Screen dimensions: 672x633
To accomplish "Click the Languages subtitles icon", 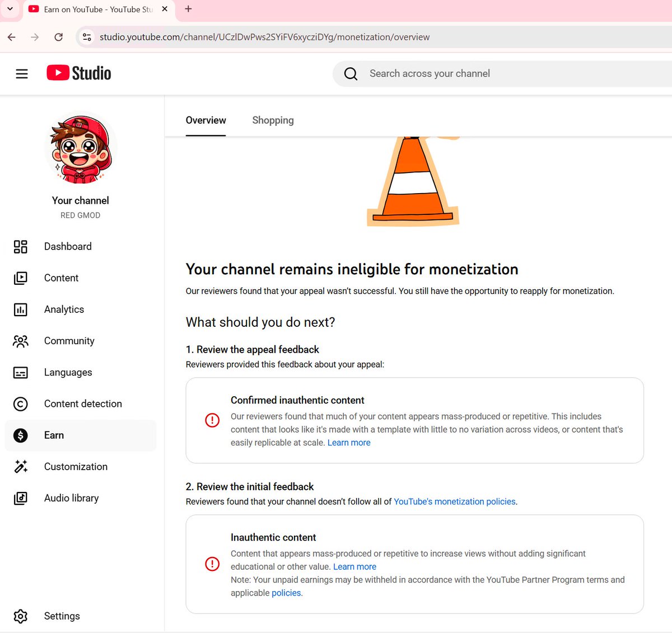I will click(x=21, y=372).
